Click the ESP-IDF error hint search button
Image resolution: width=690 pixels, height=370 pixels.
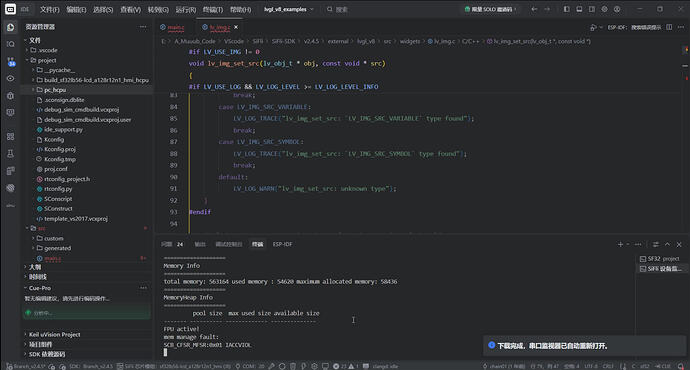(x=634, y=27)
